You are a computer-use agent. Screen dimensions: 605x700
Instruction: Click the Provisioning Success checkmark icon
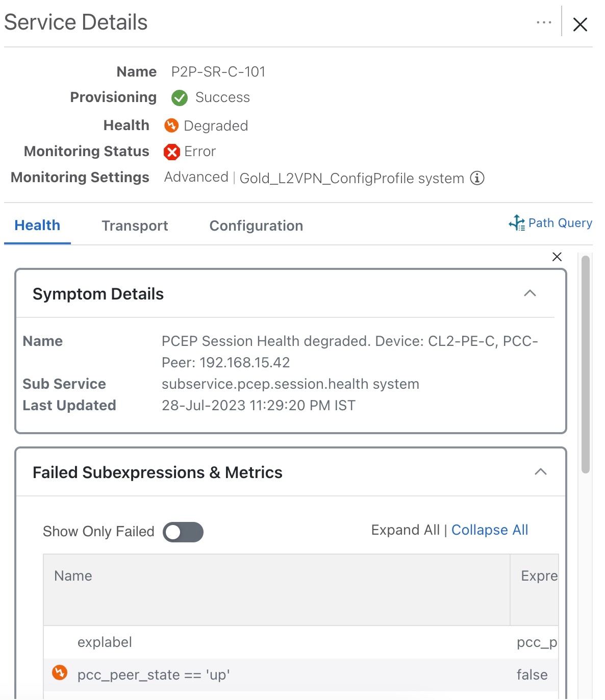click(x=179, y=97)
